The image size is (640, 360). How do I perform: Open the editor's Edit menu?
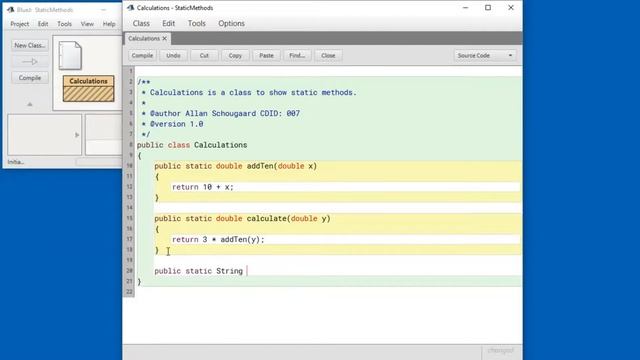point(169,24)
